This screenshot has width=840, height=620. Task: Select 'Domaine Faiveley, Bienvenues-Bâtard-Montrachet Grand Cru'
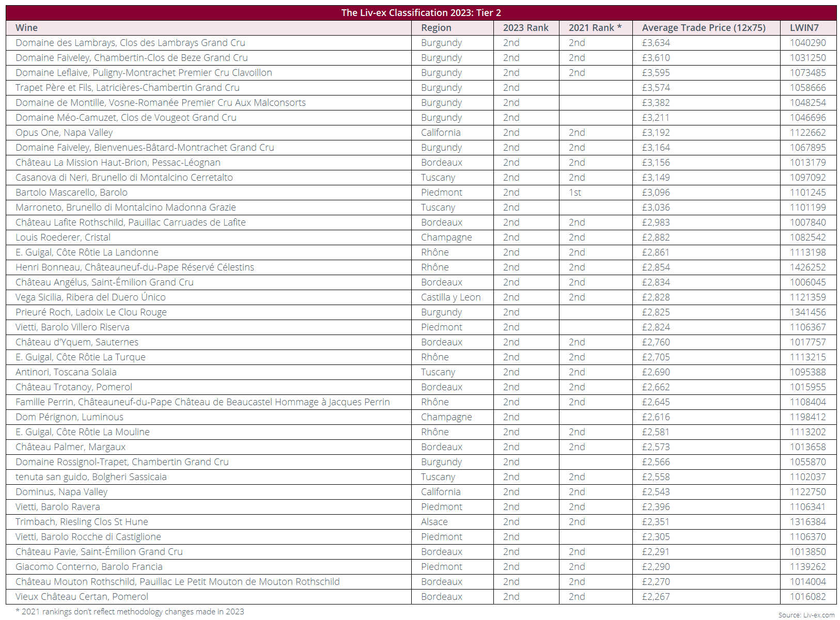click(x=145, y=148)
